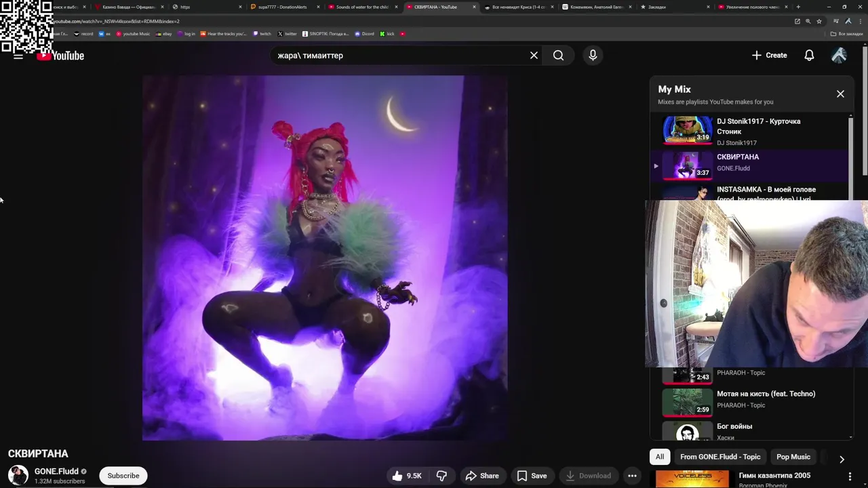Play INSTASAMKA В моей голове track
Viewport: 868px width, 488px height.
tap(749, 192)
